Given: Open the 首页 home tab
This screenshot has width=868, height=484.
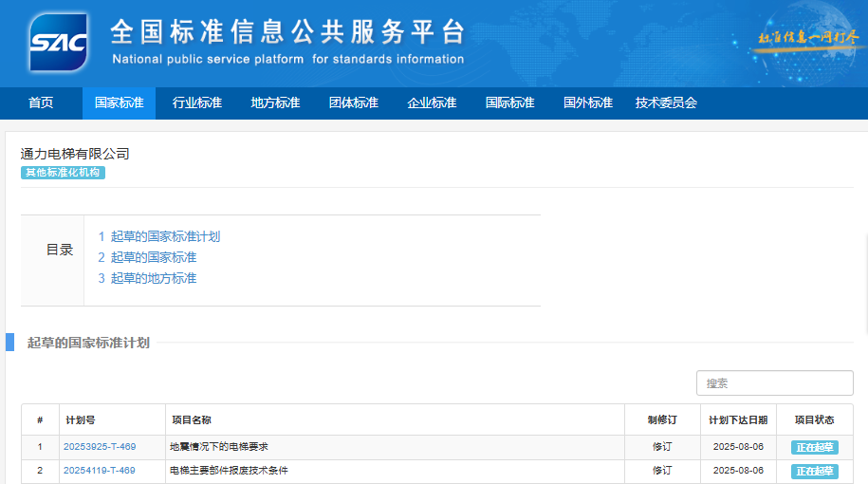Looking at the screenshot, I should pos(41,103).
